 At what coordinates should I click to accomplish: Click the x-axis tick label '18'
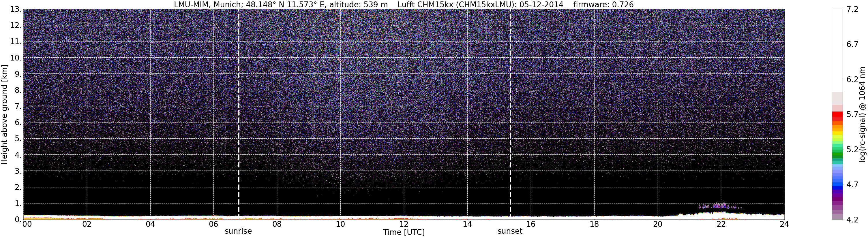coord(594,224)
